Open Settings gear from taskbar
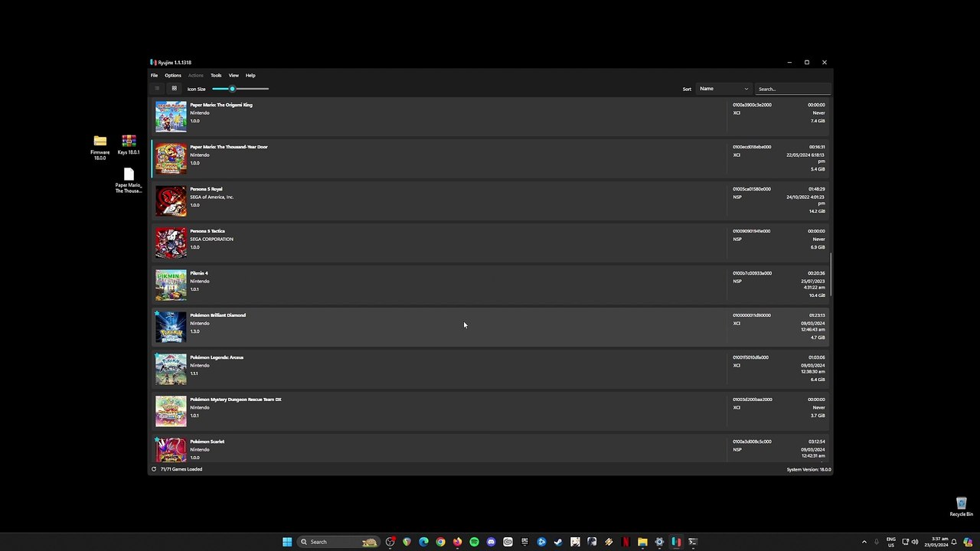Viewport: 980px width, 551px height. 659,542
